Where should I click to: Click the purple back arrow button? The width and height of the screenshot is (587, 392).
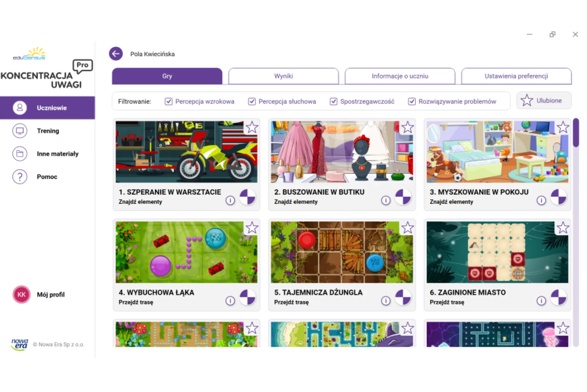pos(116,54)
